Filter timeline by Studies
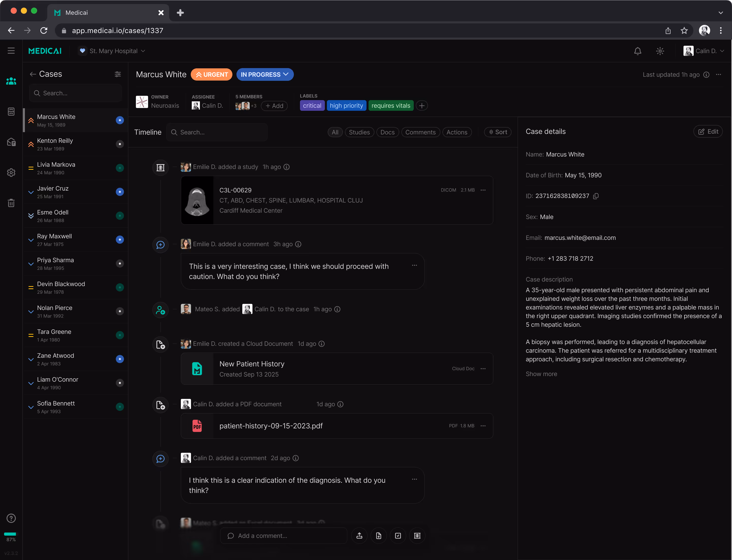 [x=359, y=132]
